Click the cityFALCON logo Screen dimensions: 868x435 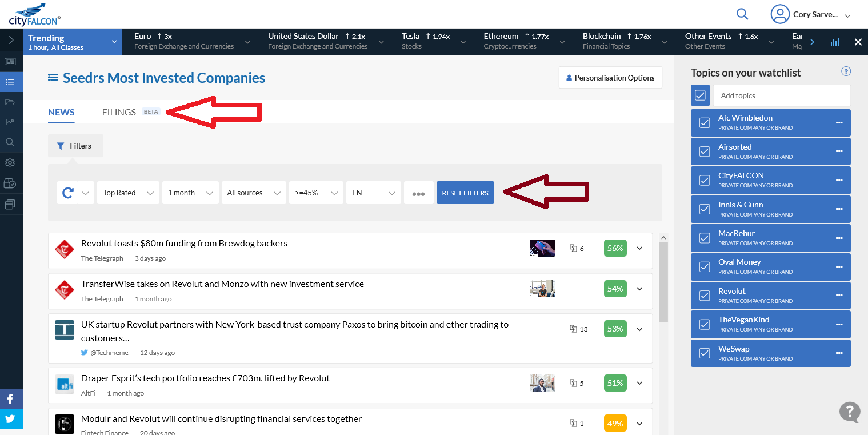pyautogui.click(x=34, y=14)
